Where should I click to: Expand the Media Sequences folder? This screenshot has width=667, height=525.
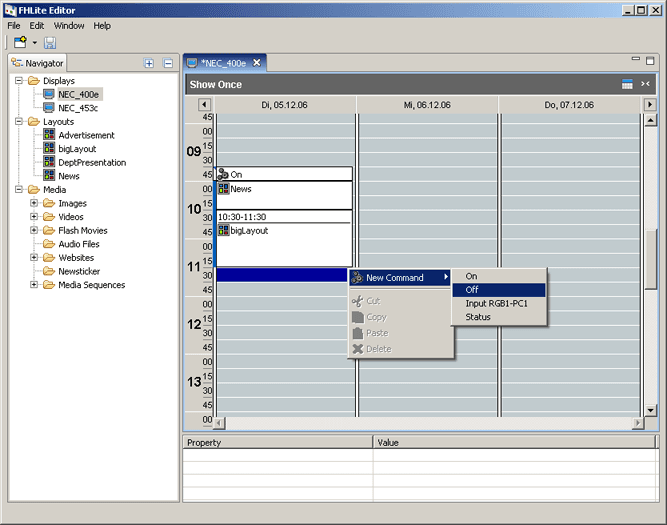(x=34, y=285)
